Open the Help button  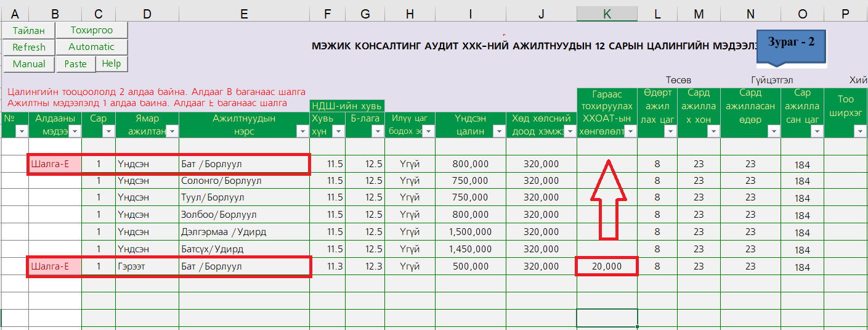(112, 64)
